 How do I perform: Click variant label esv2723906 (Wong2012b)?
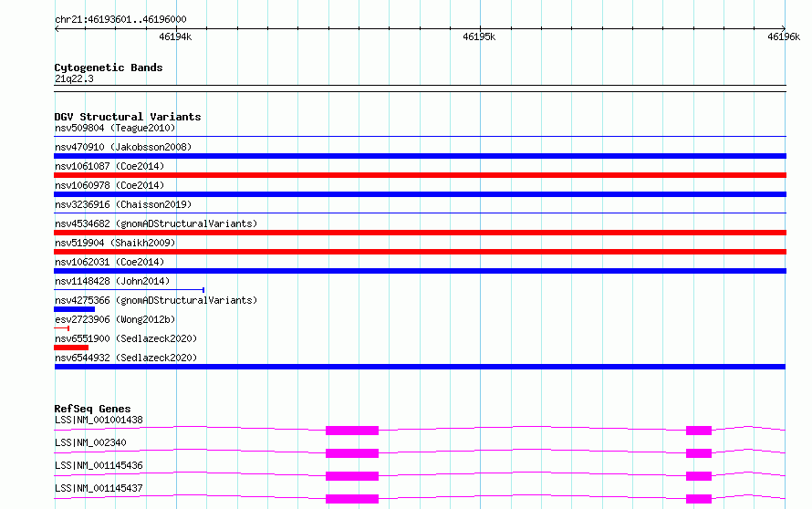115,319
